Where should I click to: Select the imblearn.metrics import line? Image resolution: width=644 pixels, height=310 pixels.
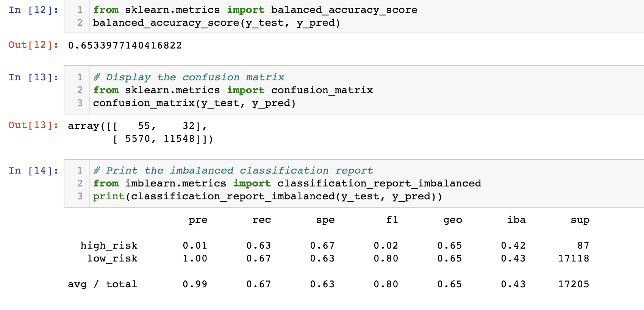coord(287,183)
